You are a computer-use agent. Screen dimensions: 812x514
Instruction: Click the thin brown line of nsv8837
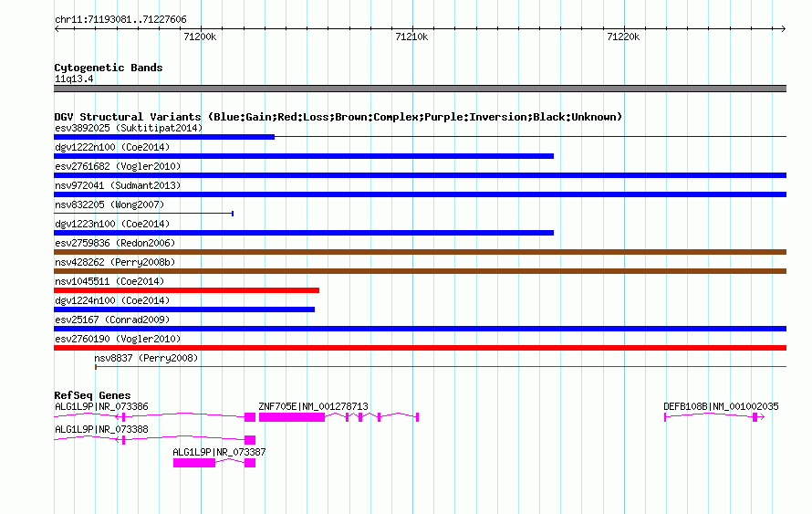[x=441, y=367]
